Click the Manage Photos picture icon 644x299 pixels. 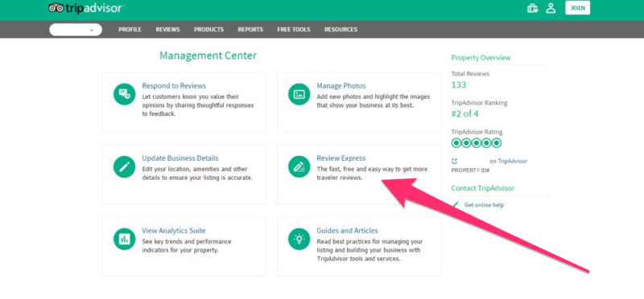coord(299,94)
